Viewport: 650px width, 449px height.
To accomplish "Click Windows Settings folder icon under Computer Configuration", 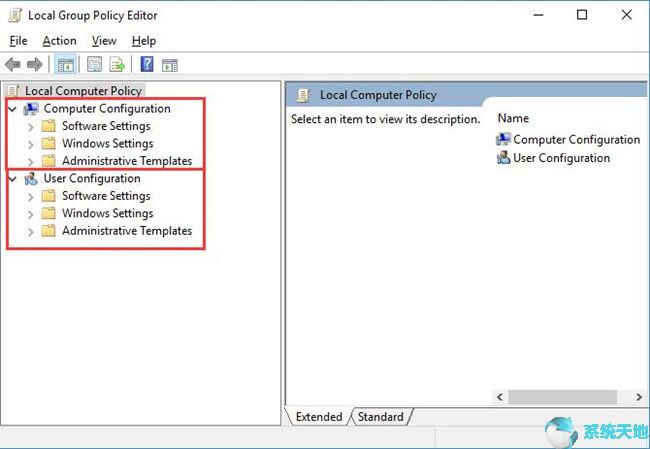I will 49,143.
